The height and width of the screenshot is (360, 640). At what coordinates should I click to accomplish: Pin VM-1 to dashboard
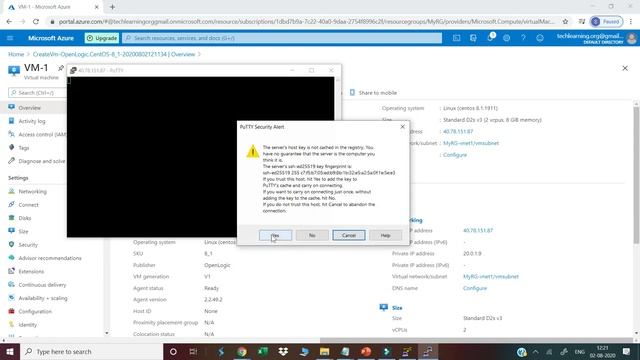pyautogui.click(x=61, y=68)
